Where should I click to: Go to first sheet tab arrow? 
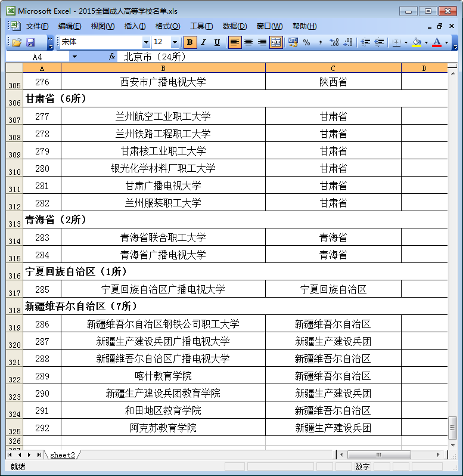tap(10, 455)
